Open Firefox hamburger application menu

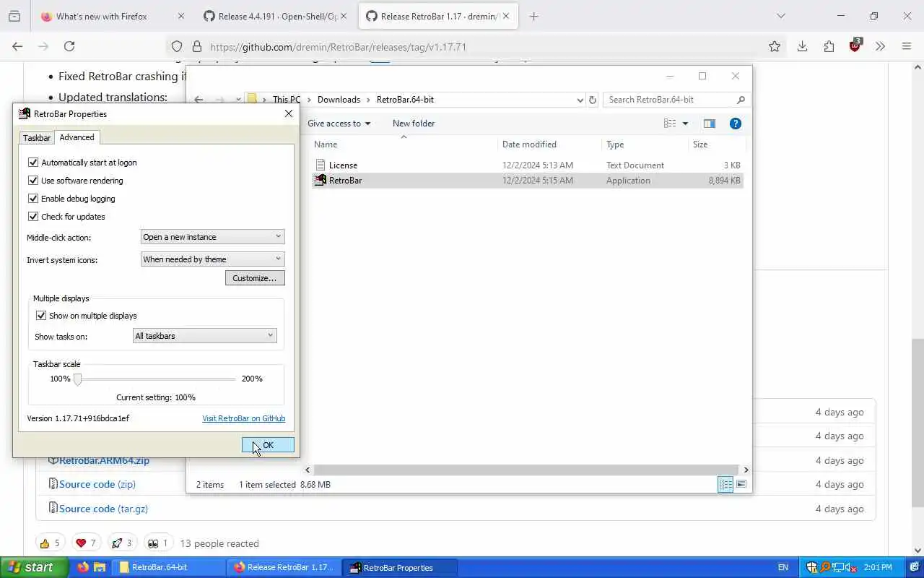pyautogui.click(x=907, y=47)
